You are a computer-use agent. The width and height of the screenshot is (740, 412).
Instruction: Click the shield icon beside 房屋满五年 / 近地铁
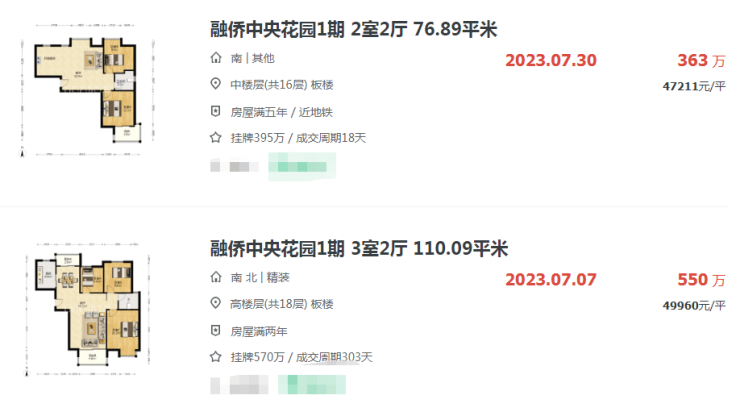click(215, 111)
